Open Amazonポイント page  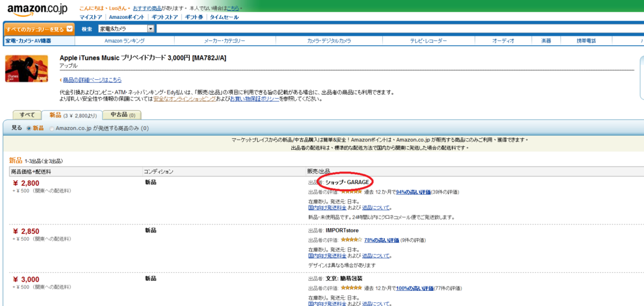(126, 17)
